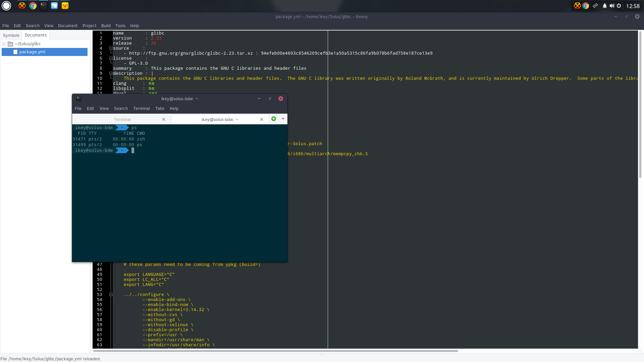Open Geany's Edit menu
644x362 pixels.
(x=17, y=26)
